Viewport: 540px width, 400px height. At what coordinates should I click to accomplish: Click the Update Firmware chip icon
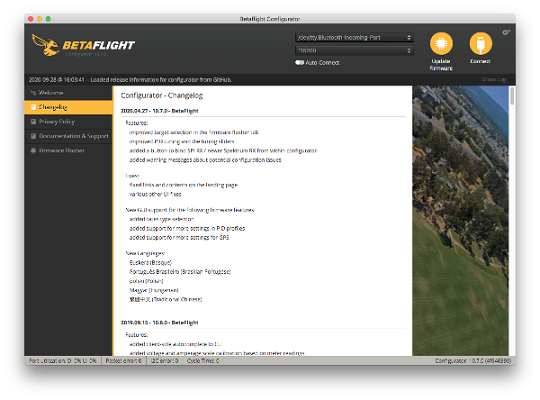441,43
